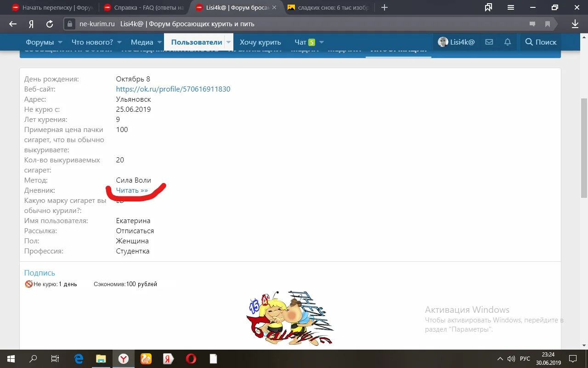Click the Подпись heading link

[x=40, y=273]
